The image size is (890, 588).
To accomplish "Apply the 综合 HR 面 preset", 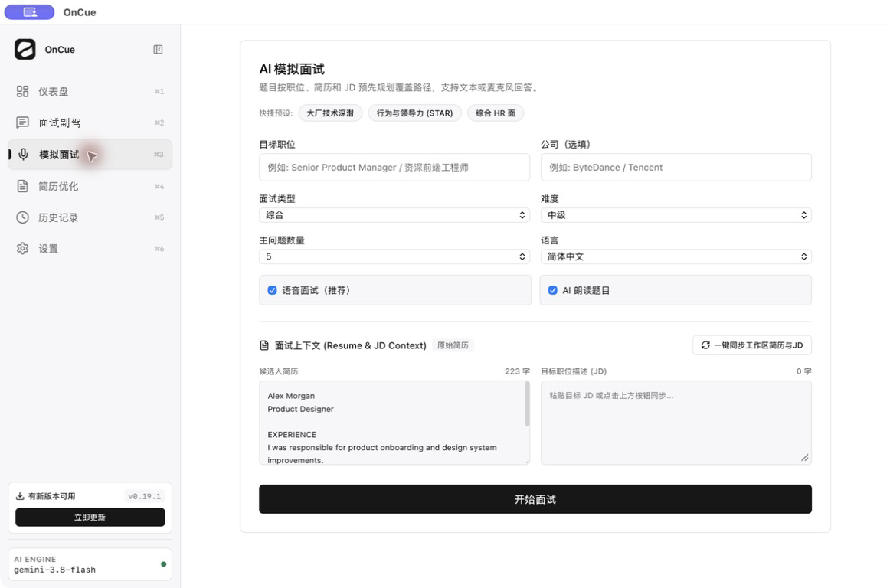I will click(496, 113).
